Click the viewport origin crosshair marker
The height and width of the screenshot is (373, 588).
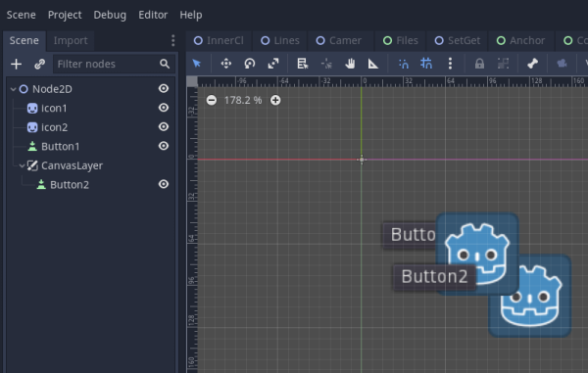pyautogui.click(x=362, y=160)
